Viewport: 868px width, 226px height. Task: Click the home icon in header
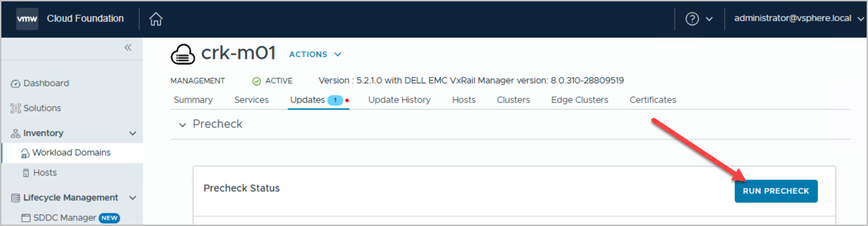point(156,19)
